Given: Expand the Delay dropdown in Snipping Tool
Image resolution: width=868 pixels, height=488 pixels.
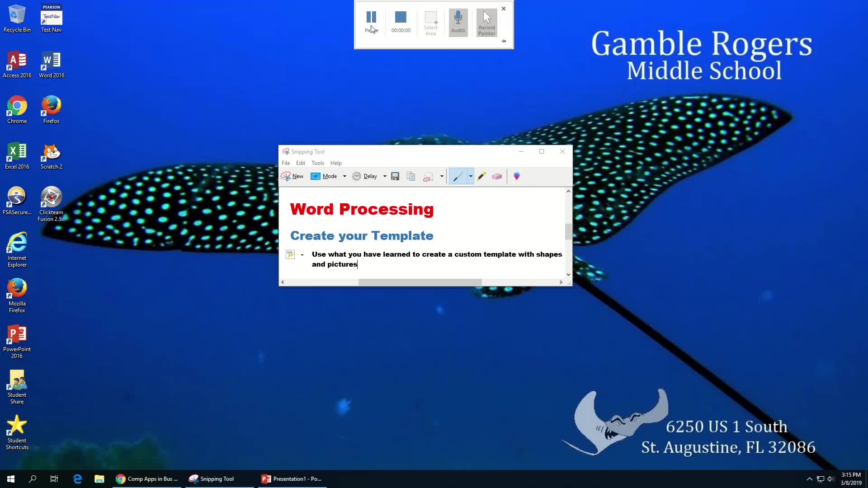Looking at the screenshot, I should 384,176.
